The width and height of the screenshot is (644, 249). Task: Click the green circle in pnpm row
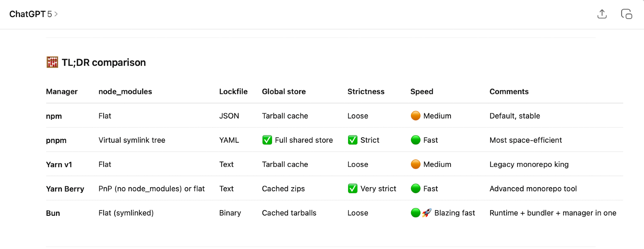[x=415, y=140]
